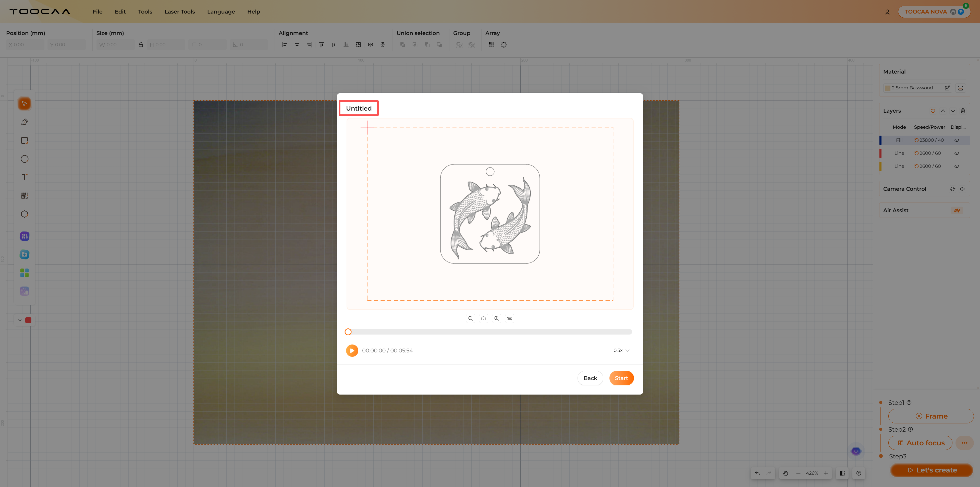Viewport: 980px width, 487px height.
Task: Zoom in the preview image
Action: tap(496, 318)
